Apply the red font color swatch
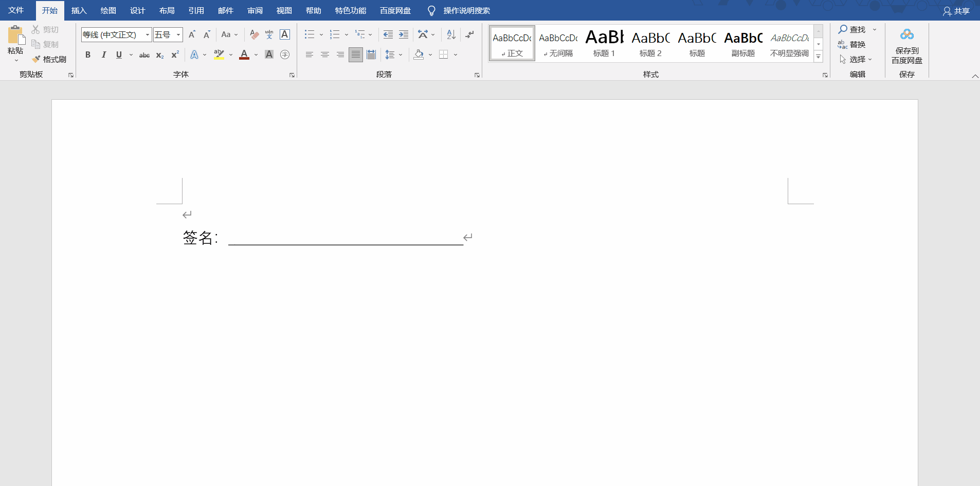The width and height of the screenshot is (980, 486). [x=244, y=55]
